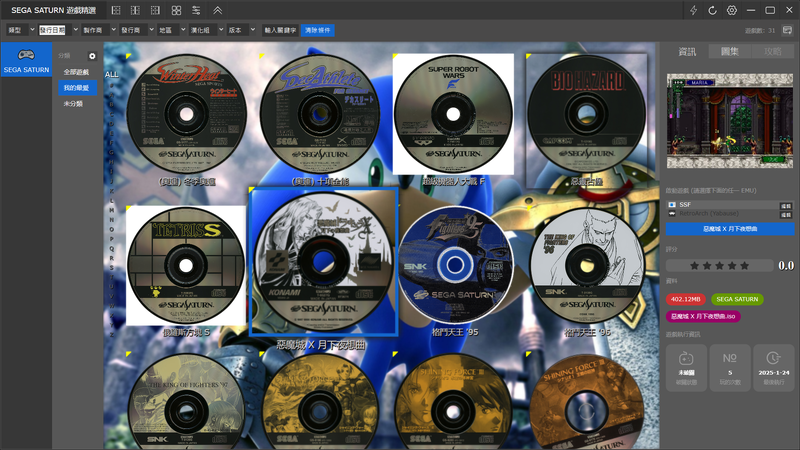Switch to the first list layout icon
The height and width of the screenshot is (450, 800).
tap(116, 10)
